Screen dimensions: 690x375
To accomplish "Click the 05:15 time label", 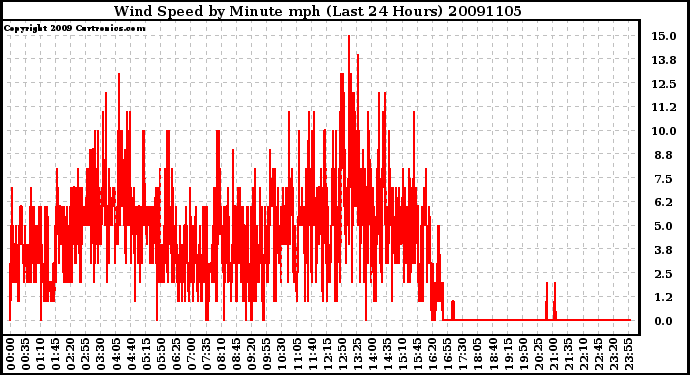I will [146, 354].
